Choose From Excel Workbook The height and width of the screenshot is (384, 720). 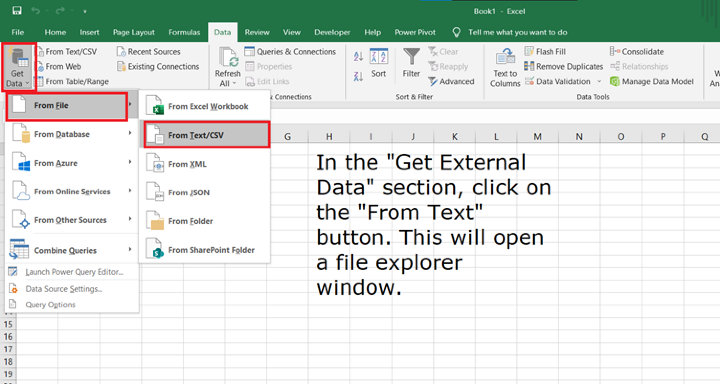click(206, 106)
